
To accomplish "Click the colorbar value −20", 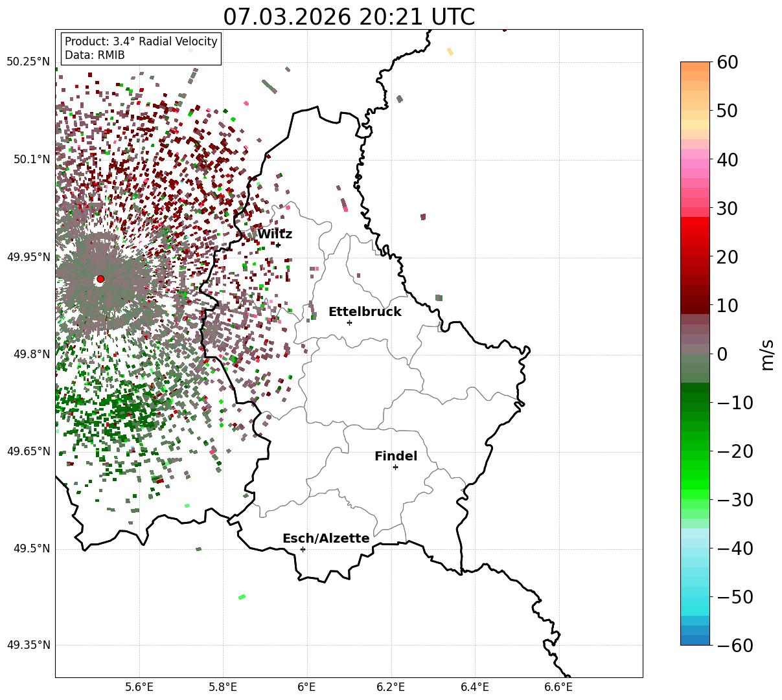I will click(735, 451).
